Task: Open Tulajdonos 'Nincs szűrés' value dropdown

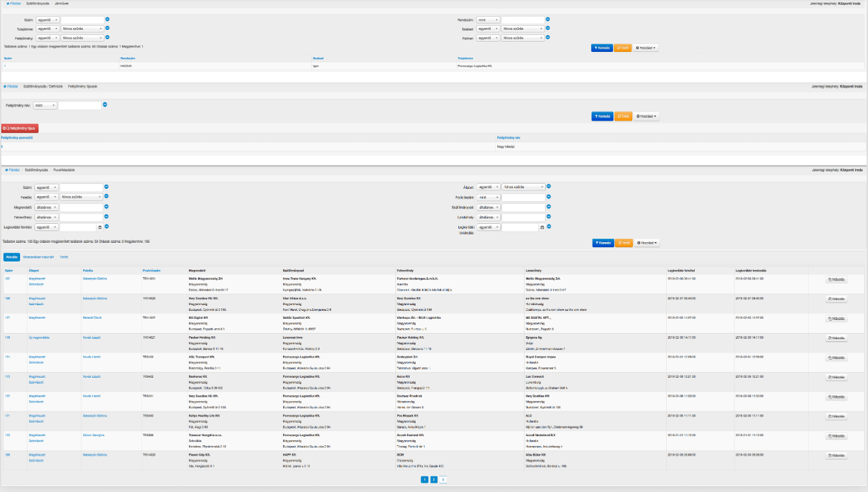Action: coord(82,29)
